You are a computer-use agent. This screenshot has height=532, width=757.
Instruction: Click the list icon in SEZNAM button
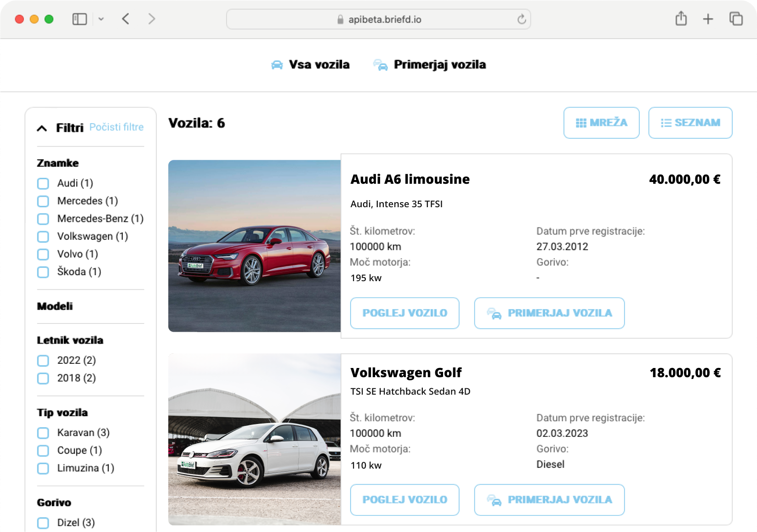tap(666, 123)
